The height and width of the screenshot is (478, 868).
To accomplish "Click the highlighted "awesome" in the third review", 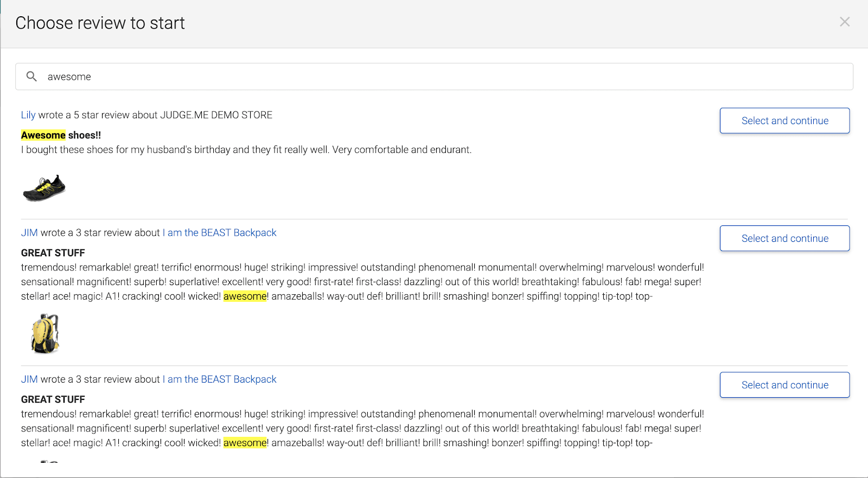I will (x=245, y=443).
